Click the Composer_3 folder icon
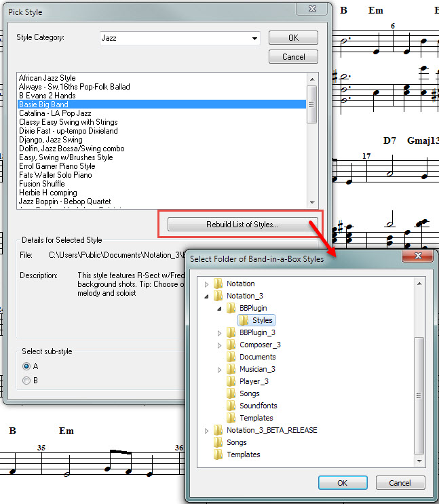This screenshot has height=504, width=439. pyautogui.click(x=231, y=345)
